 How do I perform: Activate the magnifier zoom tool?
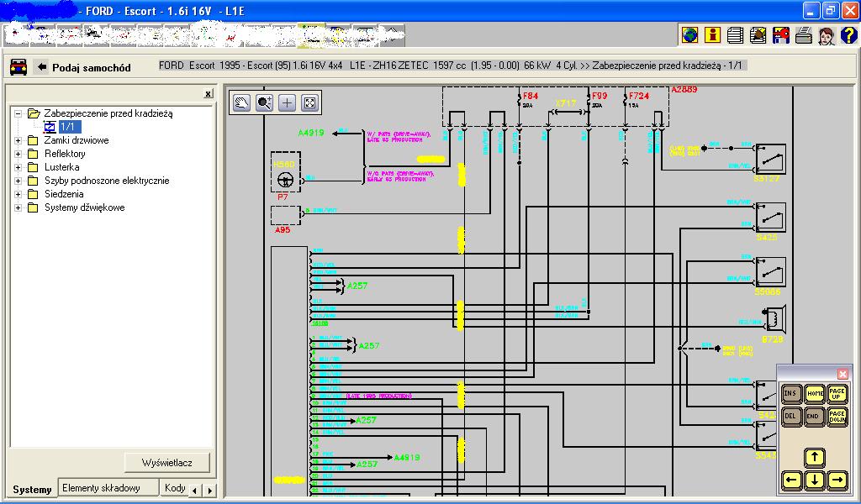click(x=265, y=102)
